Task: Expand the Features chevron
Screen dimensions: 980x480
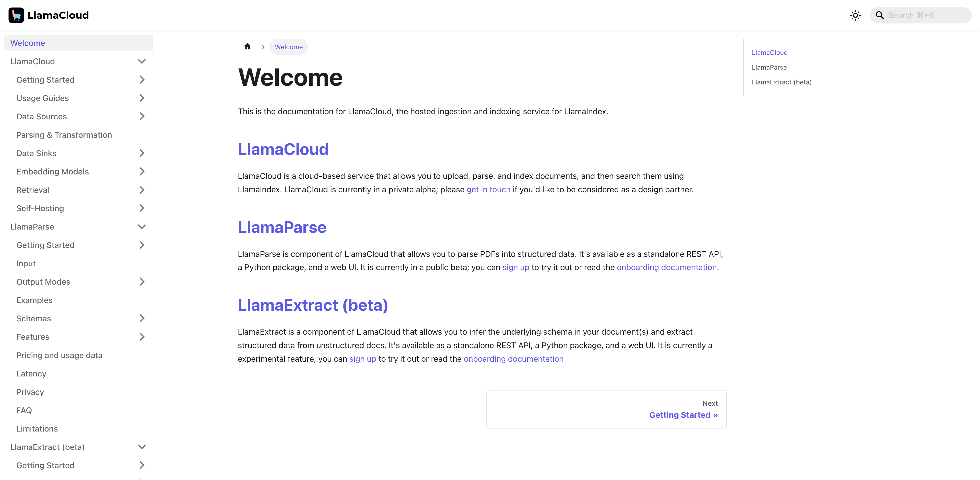Action: click(x=142, y=337)
